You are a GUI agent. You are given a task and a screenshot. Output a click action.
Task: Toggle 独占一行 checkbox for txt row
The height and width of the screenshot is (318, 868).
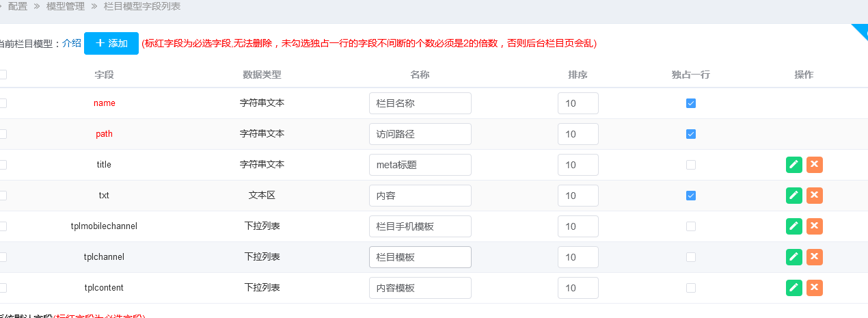coord(691,196)
